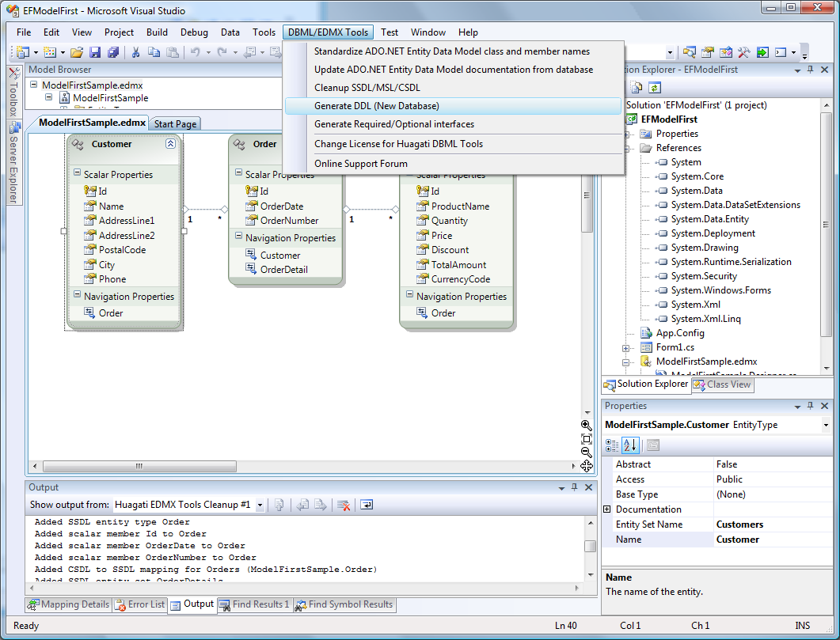The height and width of the screenshot is (640, 840).
Task: Click the Output window vertical scrollbar thumb
Action: 591,546
